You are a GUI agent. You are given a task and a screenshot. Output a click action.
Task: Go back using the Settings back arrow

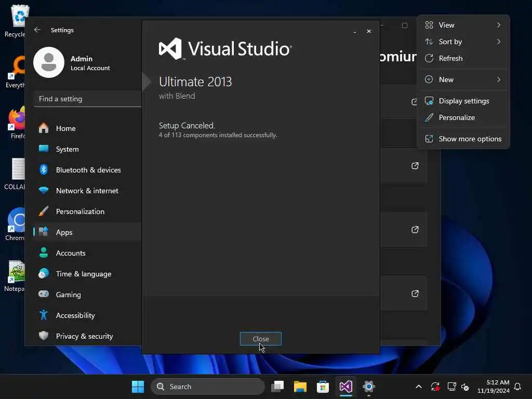pos(37,30)
